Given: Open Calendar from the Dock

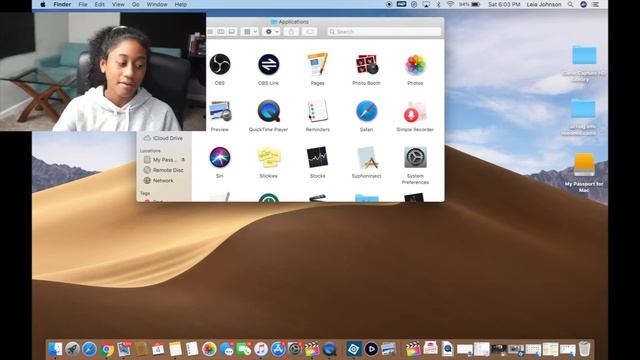Looking at the screenshot, I should coord(158,349).
